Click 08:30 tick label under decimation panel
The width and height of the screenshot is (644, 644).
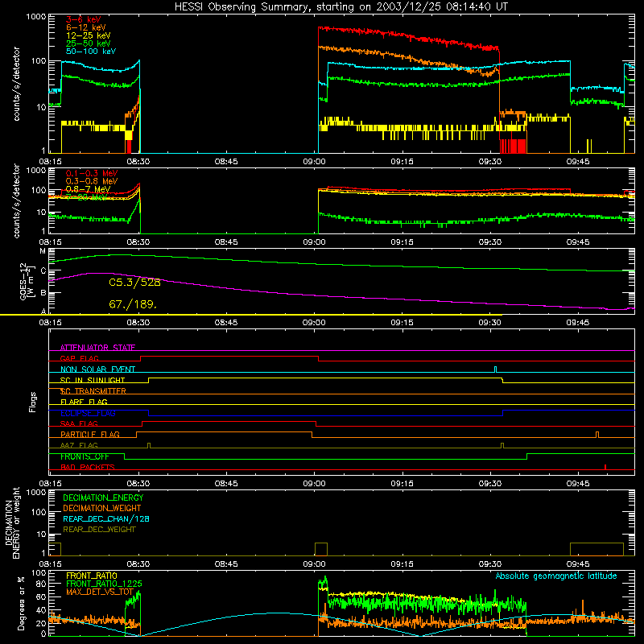pyautogui.click(x=138, y=564)
